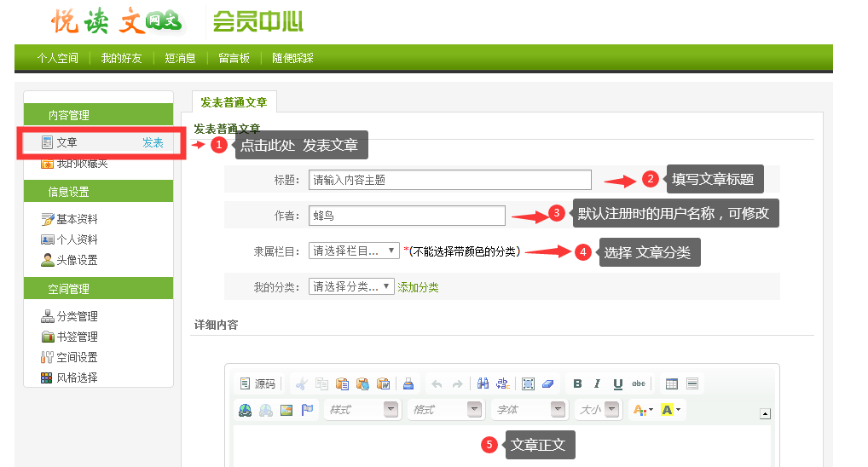
Task: Click the eraser Remove Format icon
Action: [x=548, y=384]
